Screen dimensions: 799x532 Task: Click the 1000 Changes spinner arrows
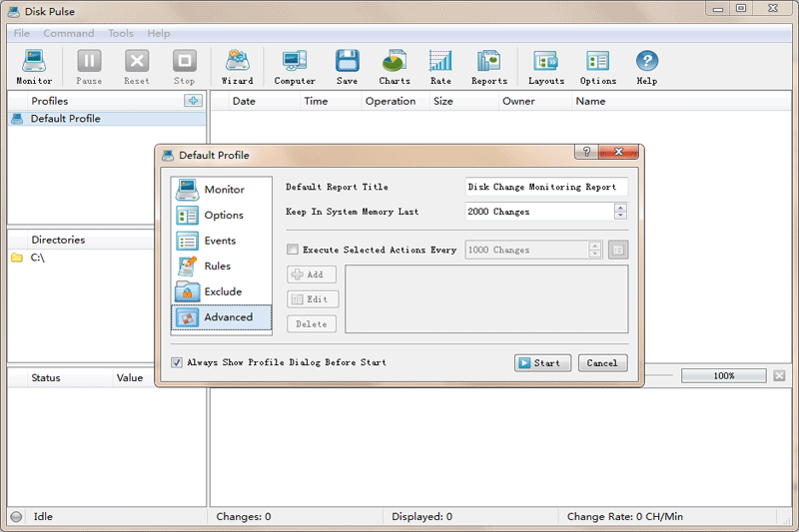pyautogui.click(x=594, y=250)
